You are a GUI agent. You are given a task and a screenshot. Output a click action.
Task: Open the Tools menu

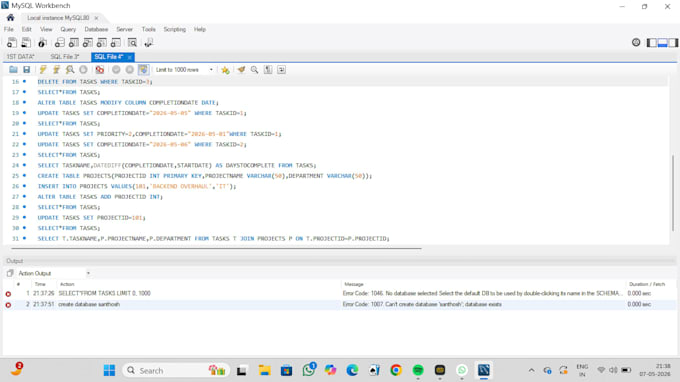148,29
